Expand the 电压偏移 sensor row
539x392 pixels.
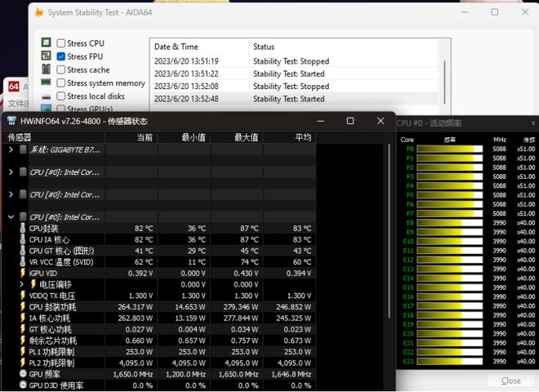(x=22, y=284)
